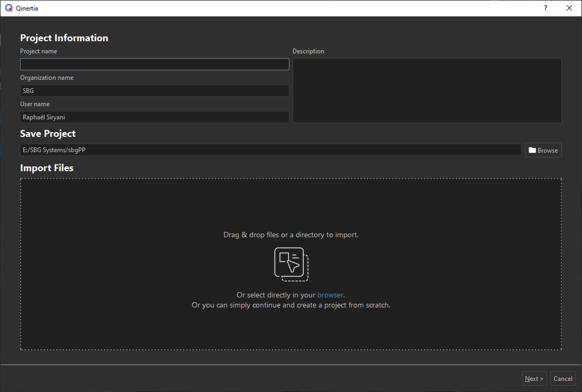This screenshot has width=582, height=392.
Task: Click the Project Information heading
Action: 64,38
